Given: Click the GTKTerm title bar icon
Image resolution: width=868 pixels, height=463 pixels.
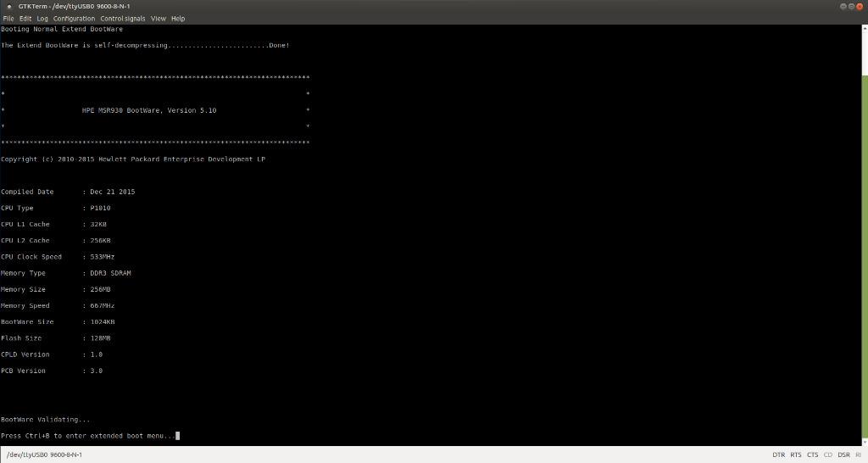Looking at the screenshot, I should coord(8,6).
